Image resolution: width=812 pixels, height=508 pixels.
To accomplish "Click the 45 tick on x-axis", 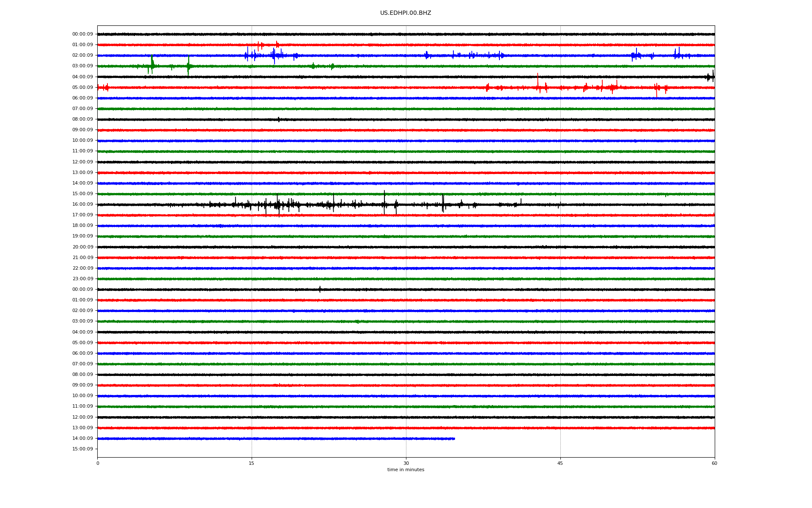I will (x=560, y=464).
